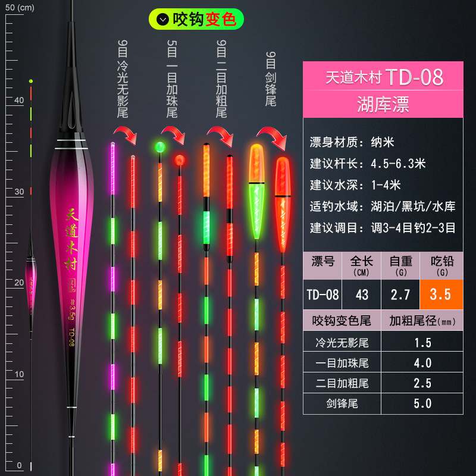Image resolution: width=476 pixels, height=476 pixels.
Task: Click the 0 mark on ruler
Action: tap(19, 465)
